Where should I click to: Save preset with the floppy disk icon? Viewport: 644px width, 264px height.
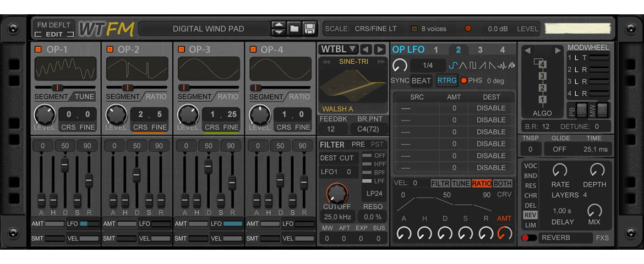pyautogui.click(x=310, y=29)
